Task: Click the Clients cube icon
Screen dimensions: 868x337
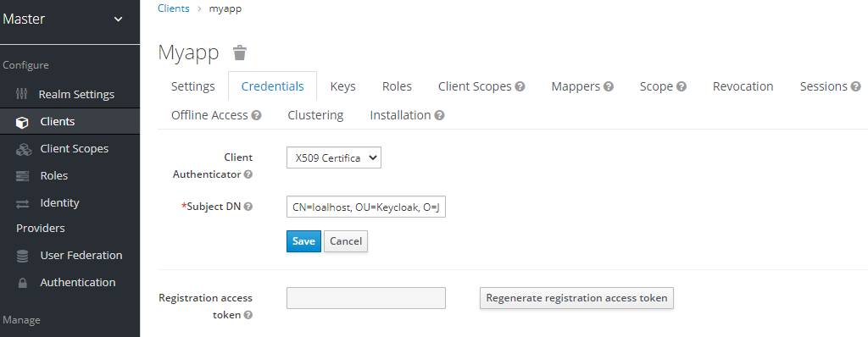Action: pyautogui.click(x=22, y=122)
